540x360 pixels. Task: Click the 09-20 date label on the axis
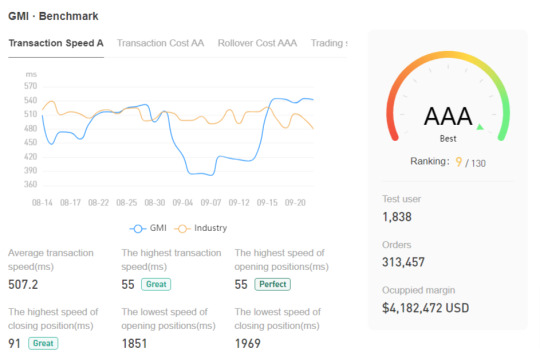[295, 203]
